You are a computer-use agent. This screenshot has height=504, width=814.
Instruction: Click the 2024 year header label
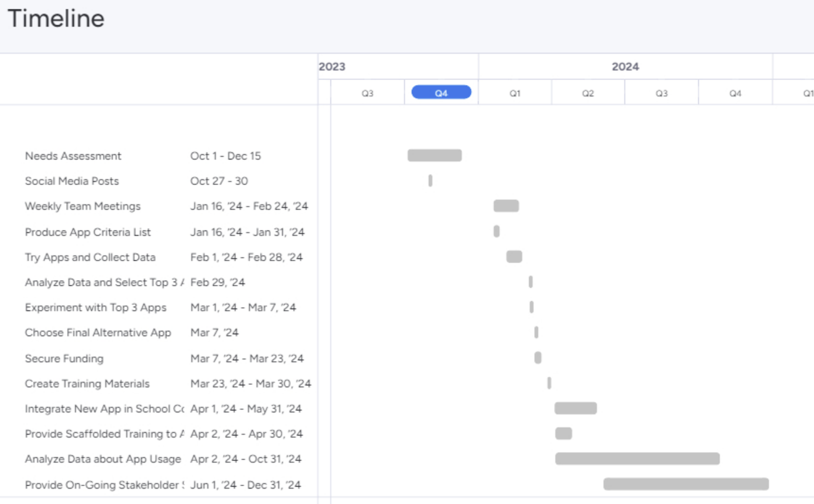click(x=625, y=67)
